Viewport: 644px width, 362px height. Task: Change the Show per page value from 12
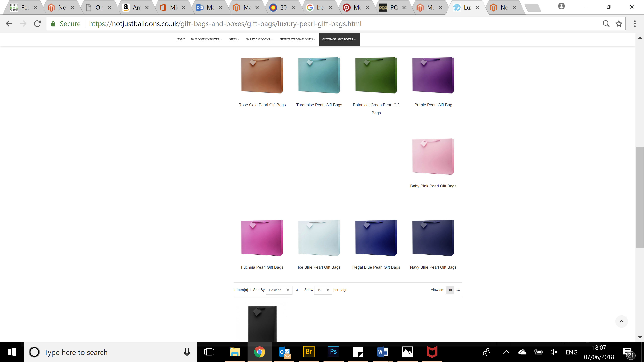[x=323, y=290]
